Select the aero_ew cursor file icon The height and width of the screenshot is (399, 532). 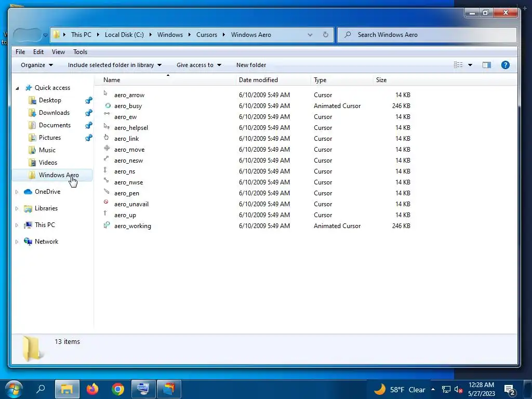pos(107,114)
